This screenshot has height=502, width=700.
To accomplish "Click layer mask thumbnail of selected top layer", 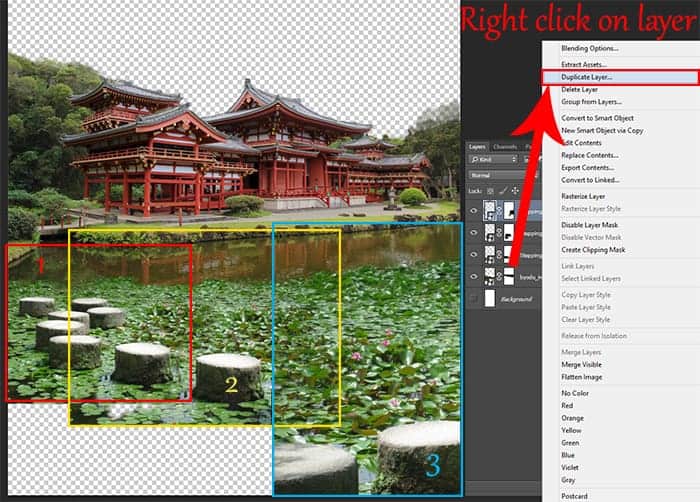I will pos(509,210).
